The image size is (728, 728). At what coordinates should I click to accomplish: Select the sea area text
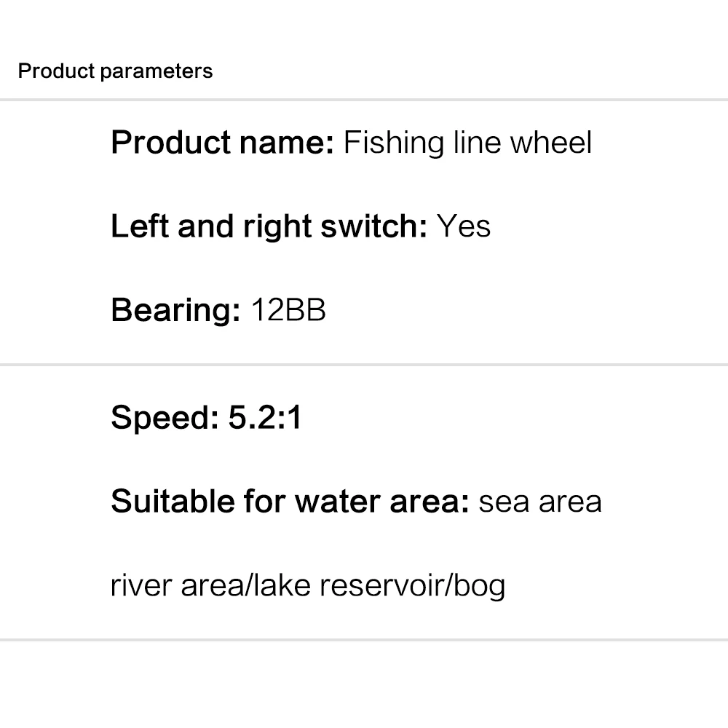click(540, 502)
